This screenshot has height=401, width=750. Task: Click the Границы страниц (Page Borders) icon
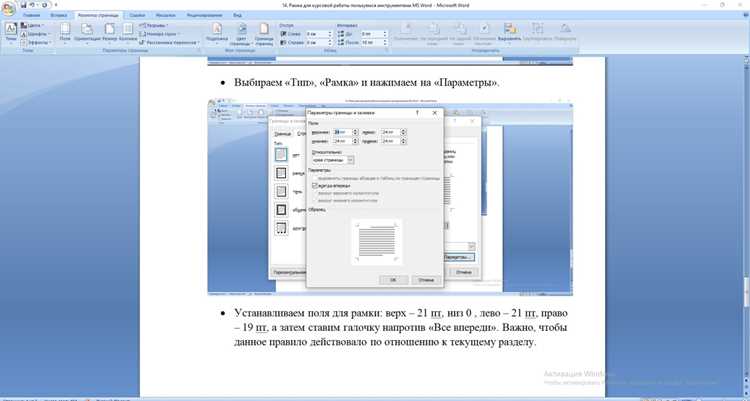pos(264,33)
